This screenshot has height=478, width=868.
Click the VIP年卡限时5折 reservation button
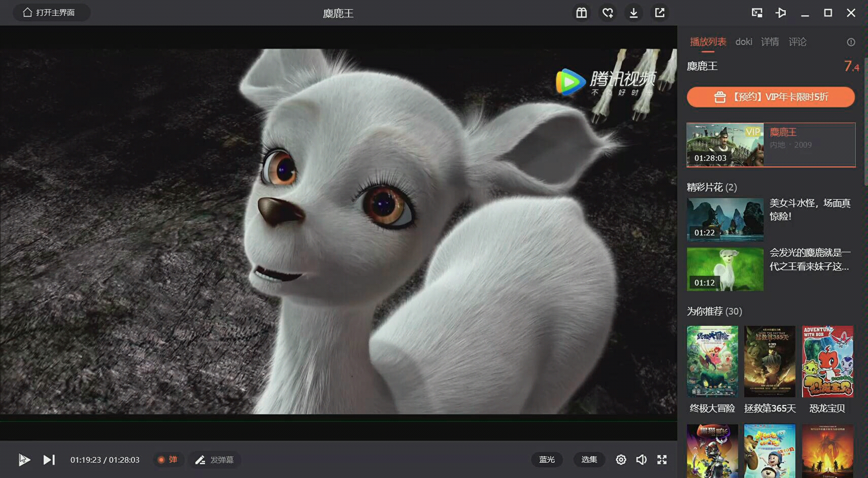click(771, 97)
